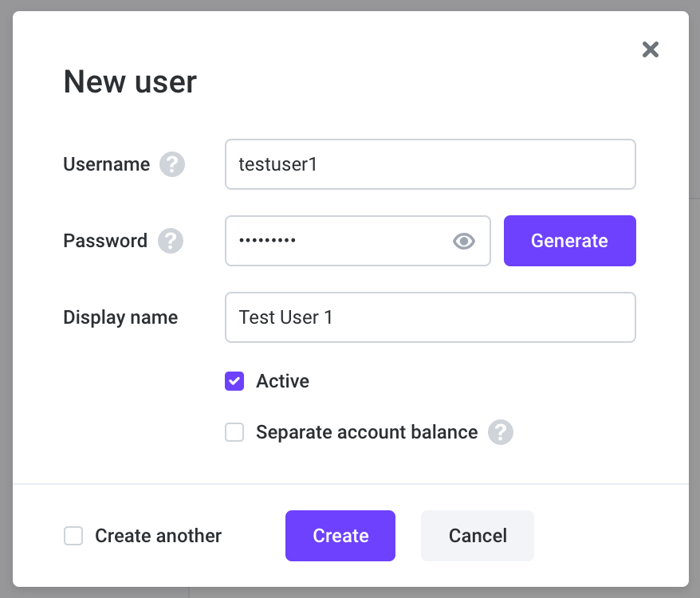Open the Username help tooltip icon

172,164
